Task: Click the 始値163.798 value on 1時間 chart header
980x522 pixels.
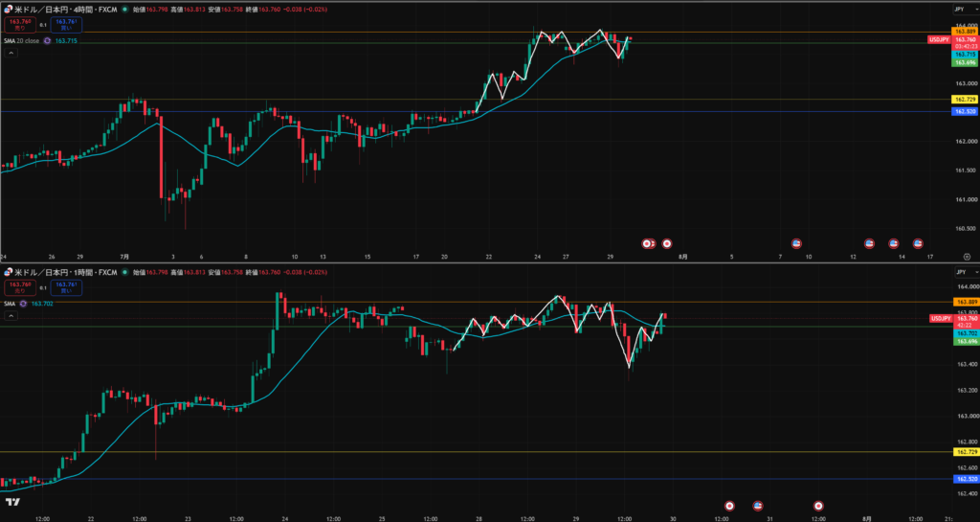Action: pyautogui.click(x=150, y=272)
